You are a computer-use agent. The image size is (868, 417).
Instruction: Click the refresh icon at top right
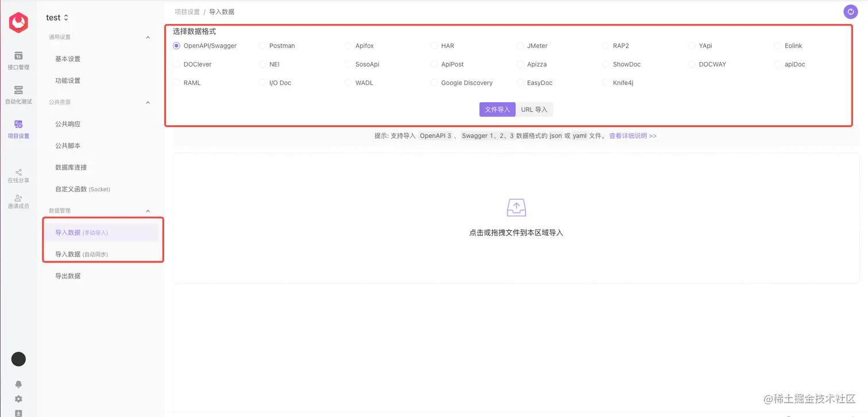pyautogui.click(x=850, y=11)
